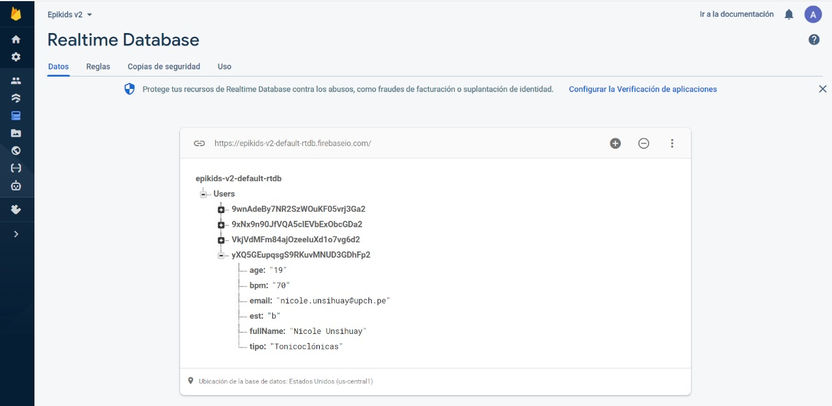Click Configurar la Verificación de aplicaciones link
This screenshot has height=406, width=832.
pos(643,89)
